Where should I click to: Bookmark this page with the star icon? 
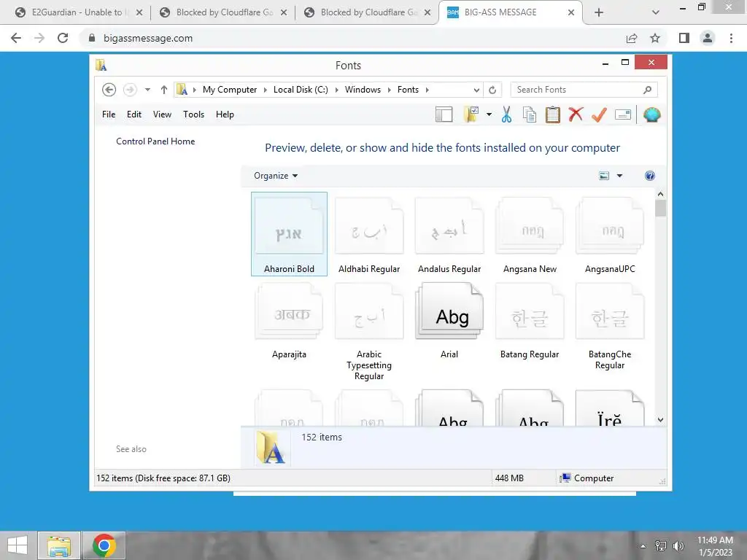tap(655, 38)
